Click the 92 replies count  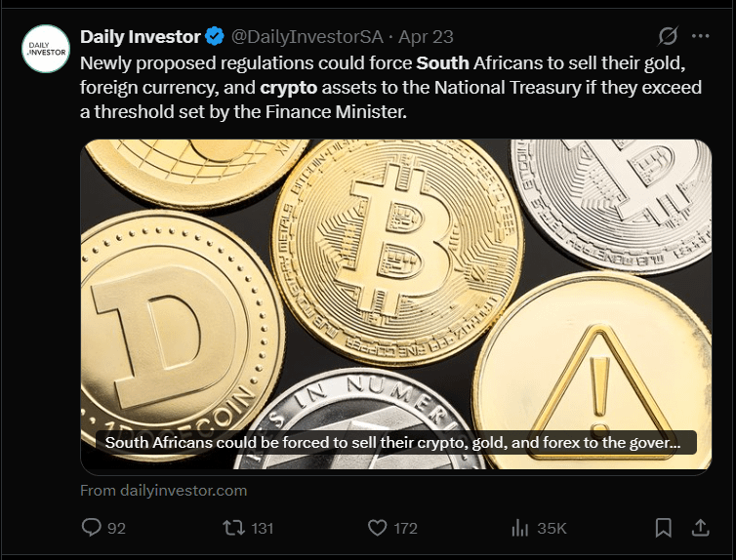pyautogui.click(x=116, y=528)
